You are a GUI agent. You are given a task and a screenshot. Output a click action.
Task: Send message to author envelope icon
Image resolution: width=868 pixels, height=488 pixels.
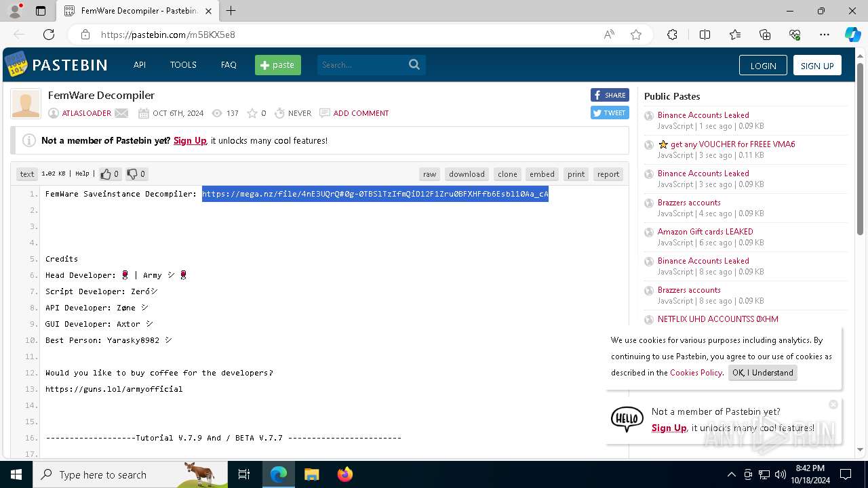coord(121,113)
